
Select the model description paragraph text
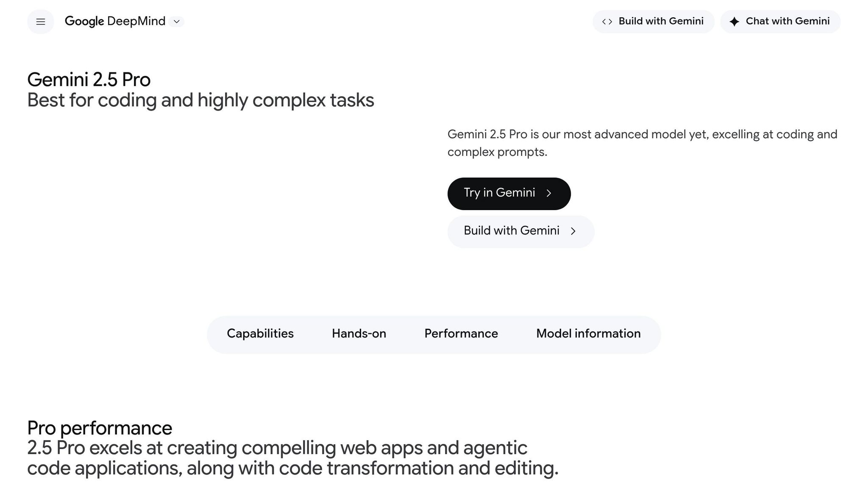(636, 142)
